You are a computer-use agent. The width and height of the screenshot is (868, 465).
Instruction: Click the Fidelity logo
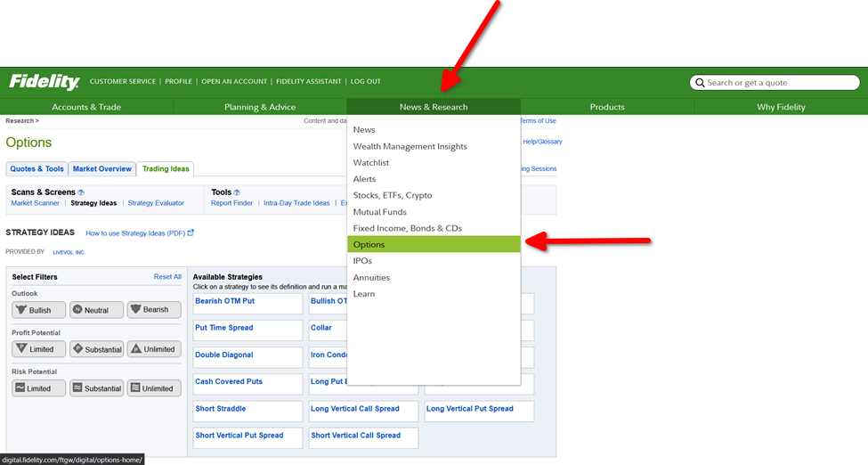pyautogui.click(x=44, y=82)
